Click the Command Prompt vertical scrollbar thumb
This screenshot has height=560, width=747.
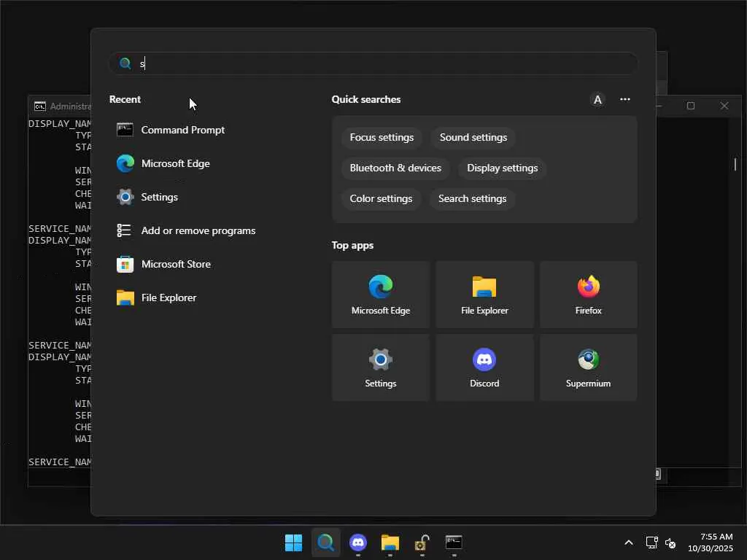click(735, 164)
